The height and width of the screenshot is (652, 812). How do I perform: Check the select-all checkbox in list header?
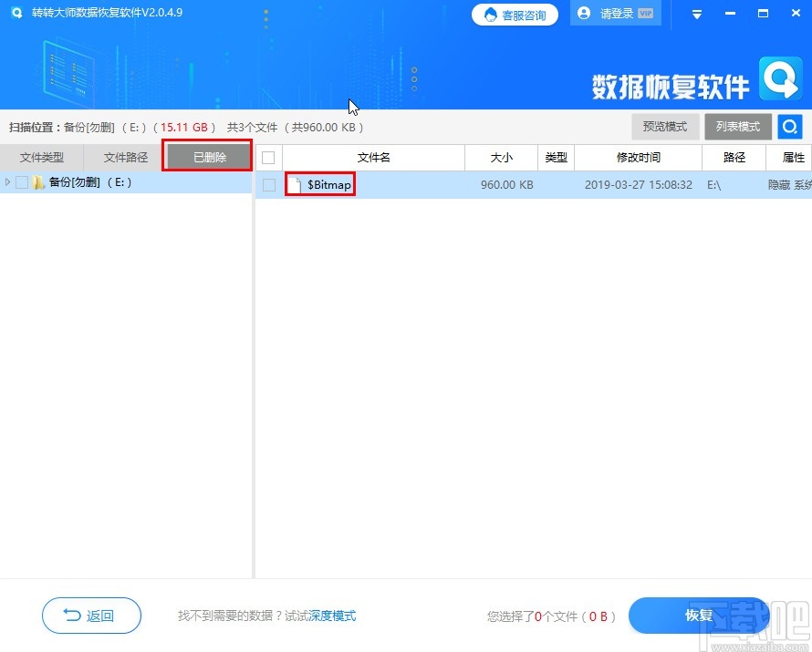[x=266, y=157]
